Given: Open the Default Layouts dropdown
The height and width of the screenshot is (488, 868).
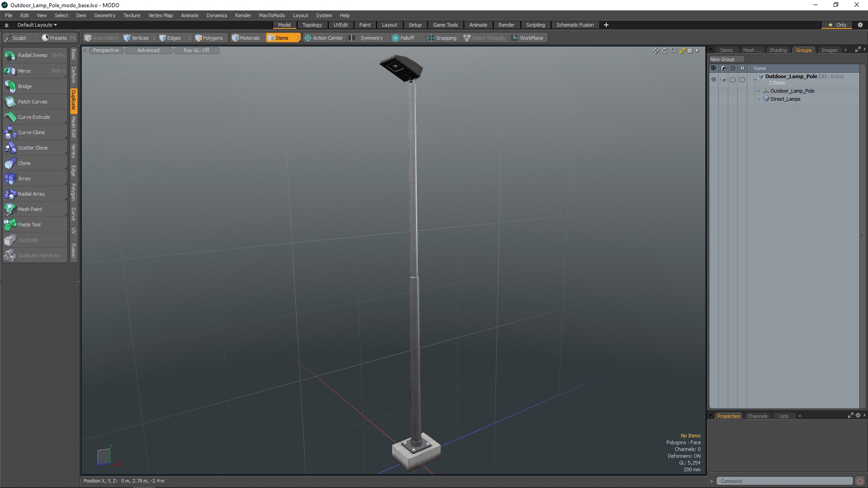Looking at the screenshot, I should coord(37,25).
